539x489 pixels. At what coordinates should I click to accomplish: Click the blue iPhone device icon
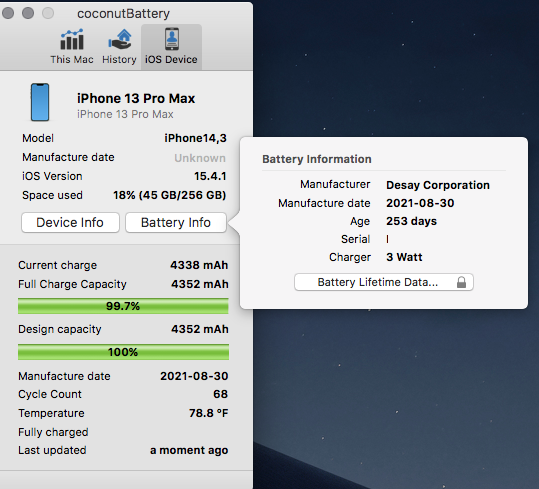(40, 102)
